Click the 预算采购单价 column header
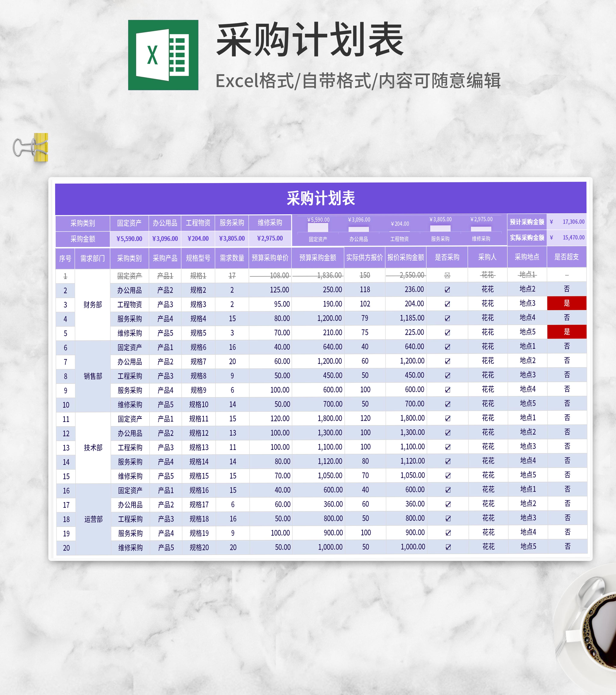616x695 pixels. [270, 258]
